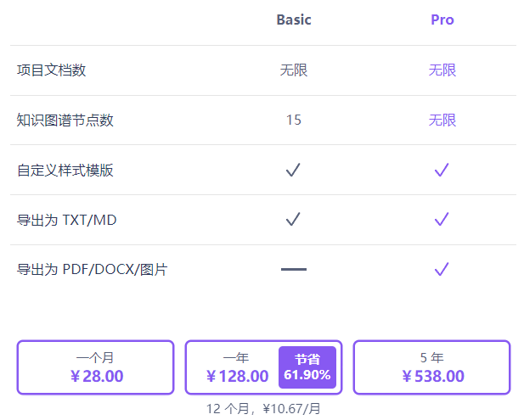The width and height of the screenshot is (524, 420).
Task: Click Pro checkmark for 自定义样式模版
Action: pos(442,170)
